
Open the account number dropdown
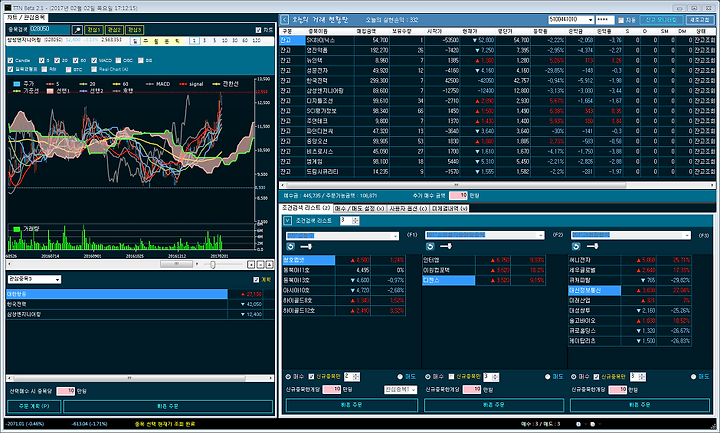tap(591, 20)
